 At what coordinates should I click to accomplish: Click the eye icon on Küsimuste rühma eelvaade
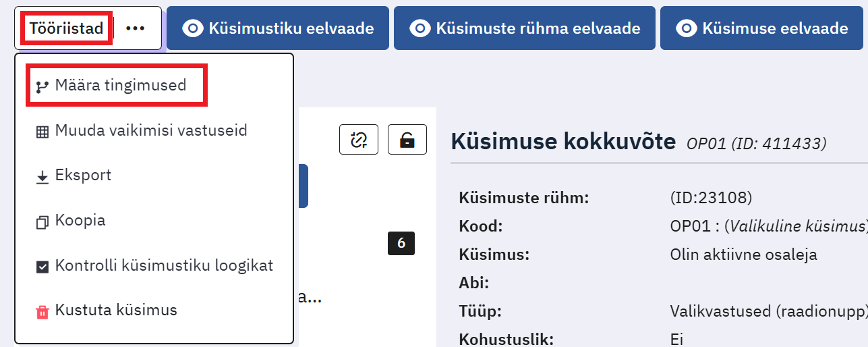[x=421, y=28]
